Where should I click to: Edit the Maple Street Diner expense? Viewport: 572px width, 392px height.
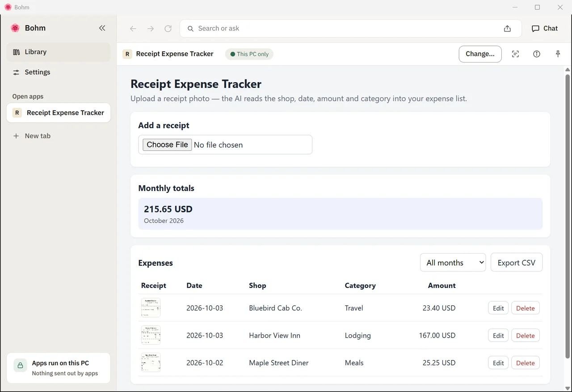[x=498, y=363]
